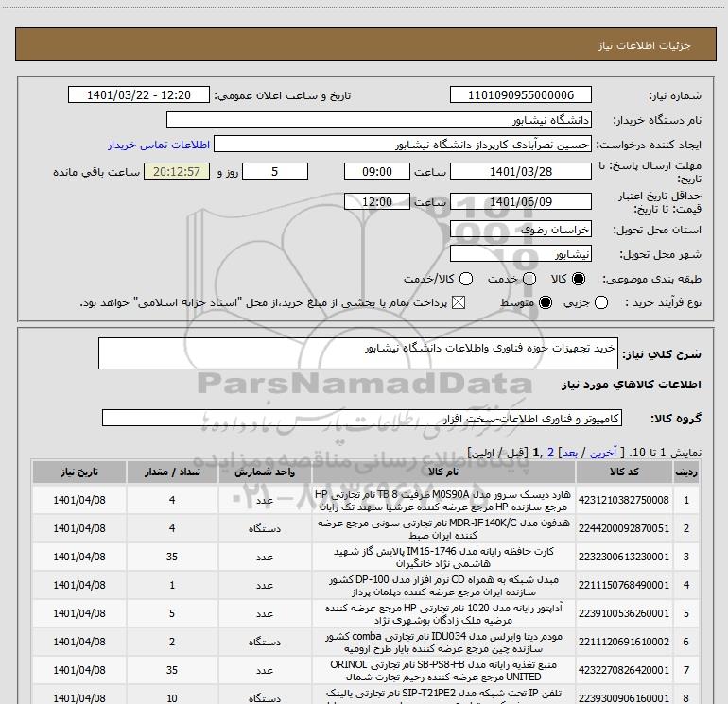Click the نام کالا column header

443,472
